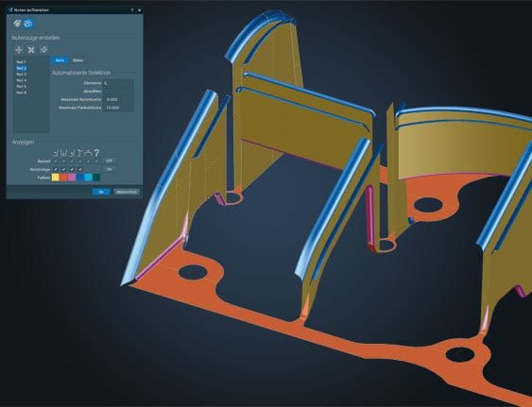Toggle fourth Nutenzüge checkbox
532x407 pixels.
pyautogui.click(x=80, y=169)
